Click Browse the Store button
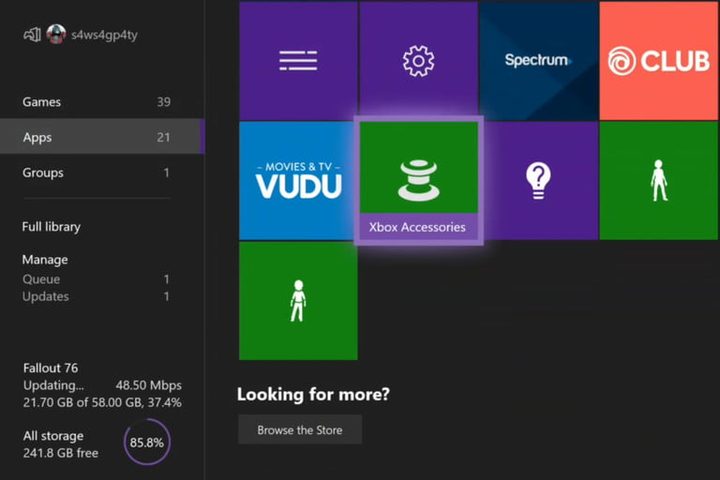Image resolution: width=720 pixels, height=480 pixels. [x=300, y=430]
